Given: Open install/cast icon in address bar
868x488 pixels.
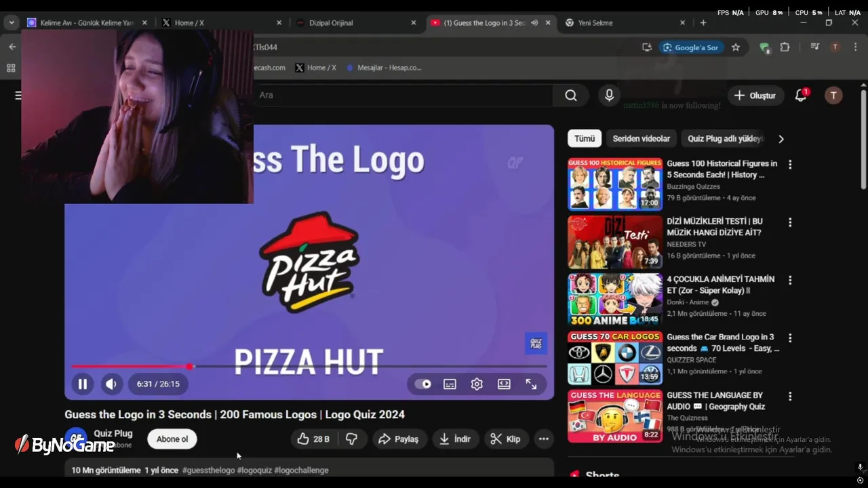Looking at the screenshot, I should (x=647, y=47).
